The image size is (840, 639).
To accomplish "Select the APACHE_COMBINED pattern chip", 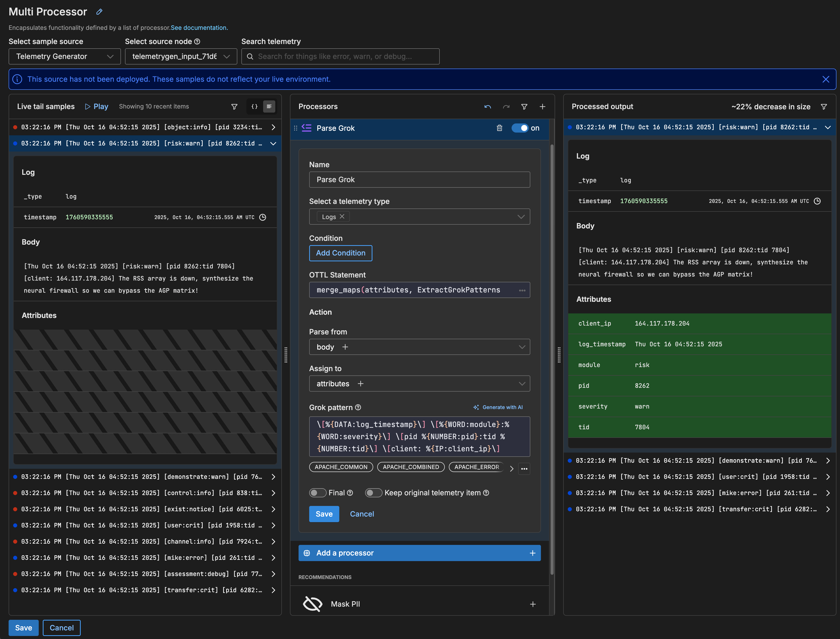I will click(x=410, y=467).
